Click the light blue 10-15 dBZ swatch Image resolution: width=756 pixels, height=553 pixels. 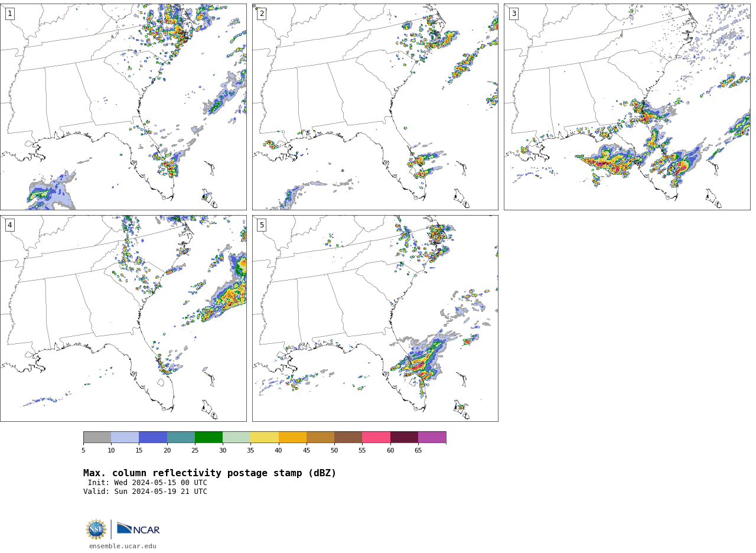coord(125,437)
